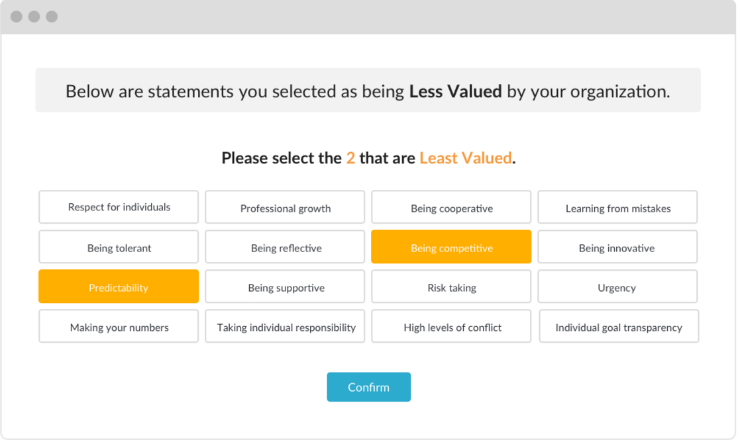The height and width of the screenshot is (440, 740).
Task: Choose the Being reflective statement
Action: 285,246
